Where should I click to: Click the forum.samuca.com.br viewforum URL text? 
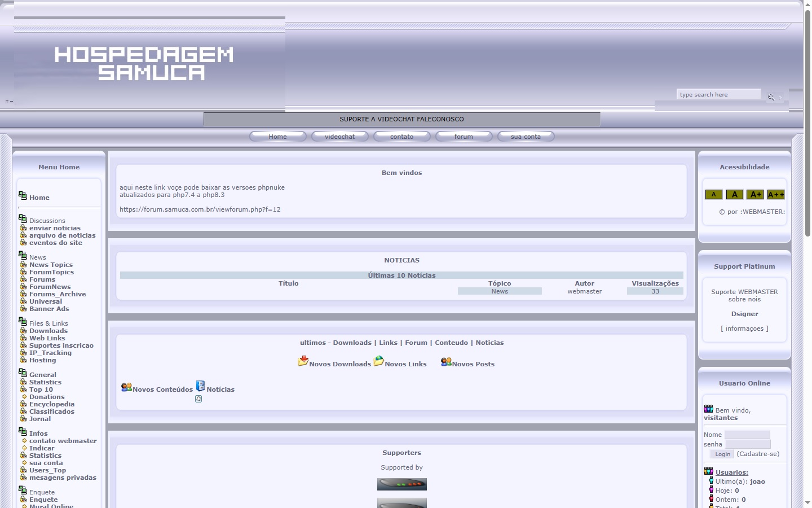click(200, 209)
